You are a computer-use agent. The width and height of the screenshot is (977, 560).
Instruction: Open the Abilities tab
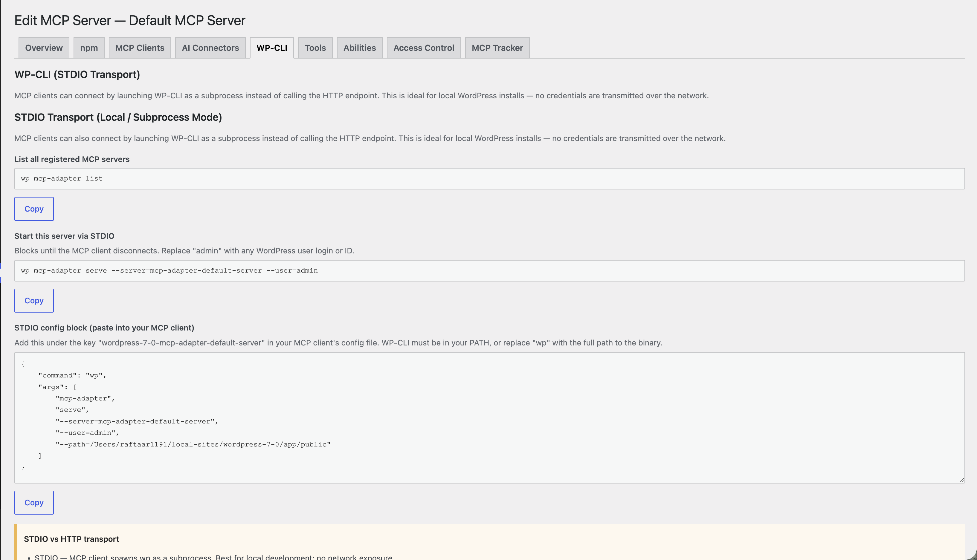pos(359,48)
